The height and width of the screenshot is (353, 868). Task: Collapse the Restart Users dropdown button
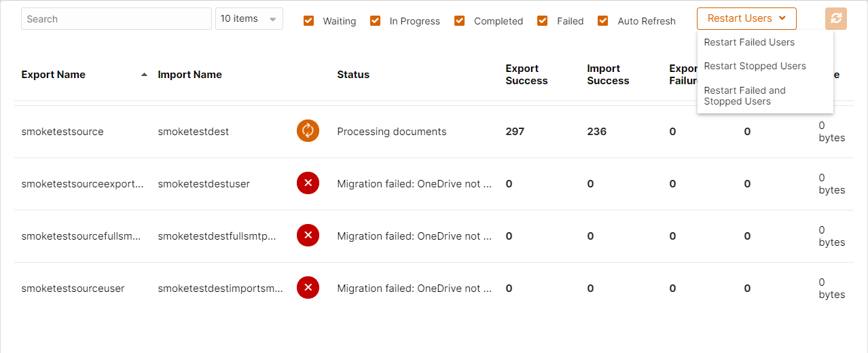click(746, 18)
